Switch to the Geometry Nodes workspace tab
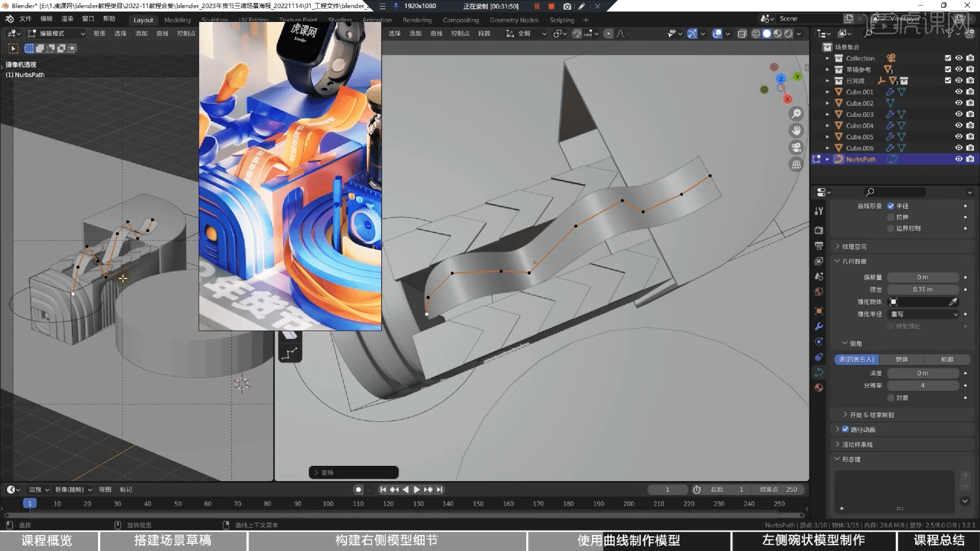This screenshot has height=551, width=980. tap(514, 20)
